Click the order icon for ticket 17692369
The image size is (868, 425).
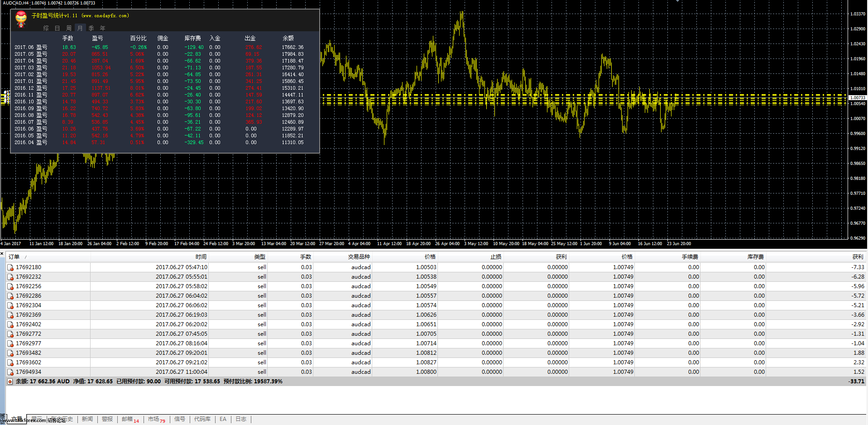tap(10, 315)
